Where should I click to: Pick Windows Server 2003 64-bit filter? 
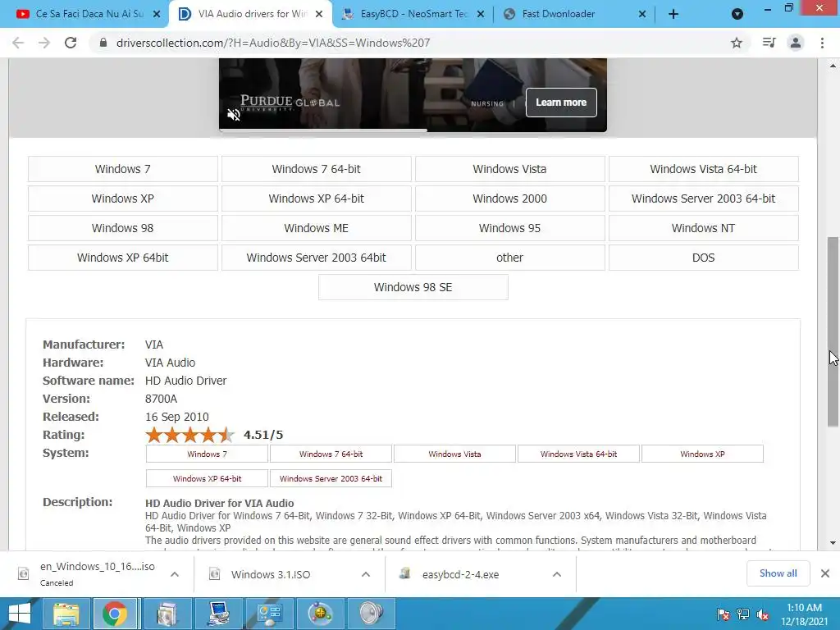pyautogui.click(x=703, y=199)
